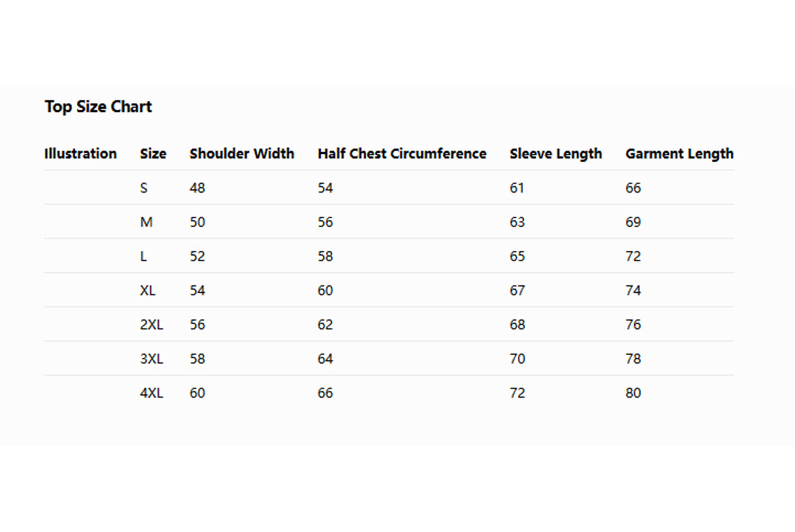Click sleeve length value 68 for 2XL
Screen dimensions: 795x532
[x=517, y=325]
